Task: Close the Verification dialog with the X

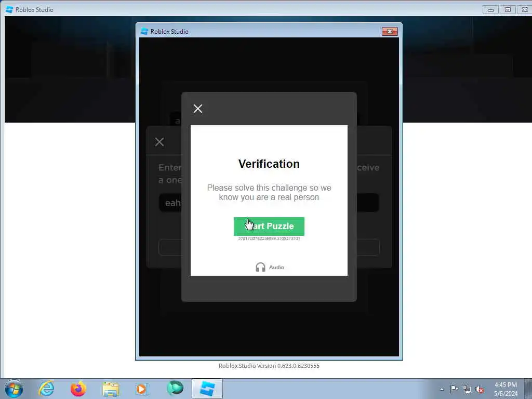Action: [198, 109]
